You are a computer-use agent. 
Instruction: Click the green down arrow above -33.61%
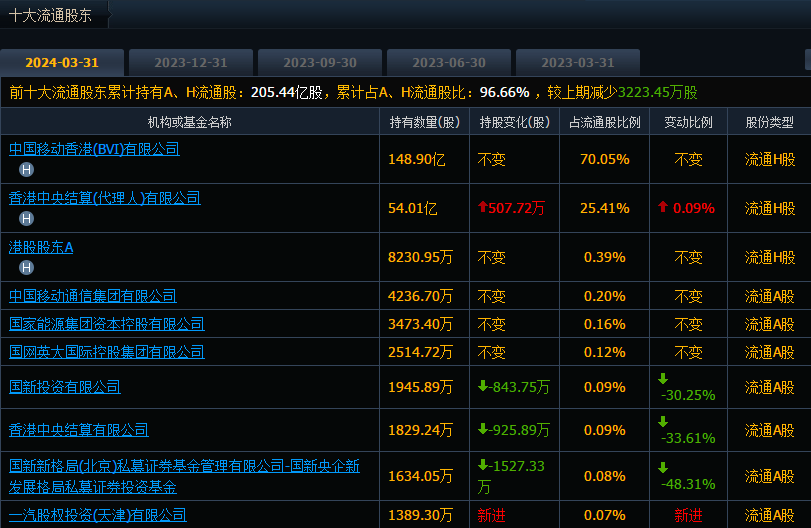pyautogui.click(x=663, y=421)
